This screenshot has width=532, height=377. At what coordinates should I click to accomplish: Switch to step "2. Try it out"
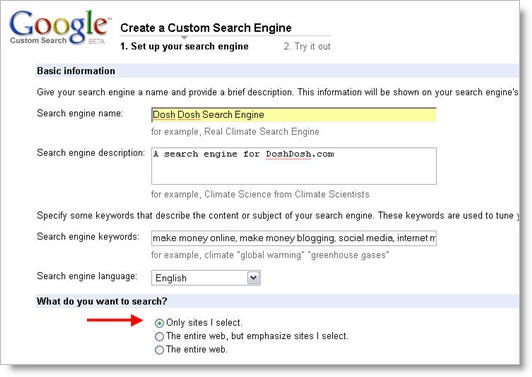[x=307, y=46]
